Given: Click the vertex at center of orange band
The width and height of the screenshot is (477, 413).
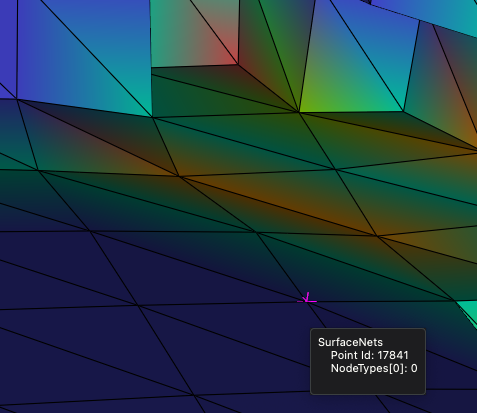Looking at the screenshot, I should [179, 175].
